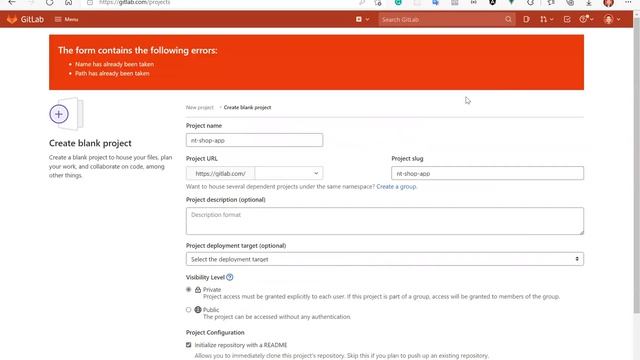Click the Project name input field
This screenshot has width=640, height=360.
(x=254, y=140)
